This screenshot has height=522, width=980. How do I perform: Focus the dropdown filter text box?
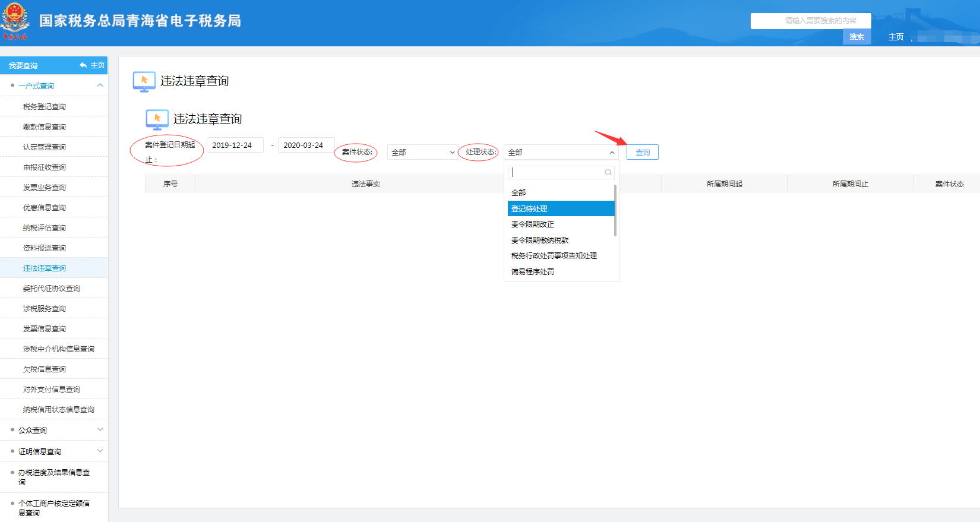click(561, 172)
